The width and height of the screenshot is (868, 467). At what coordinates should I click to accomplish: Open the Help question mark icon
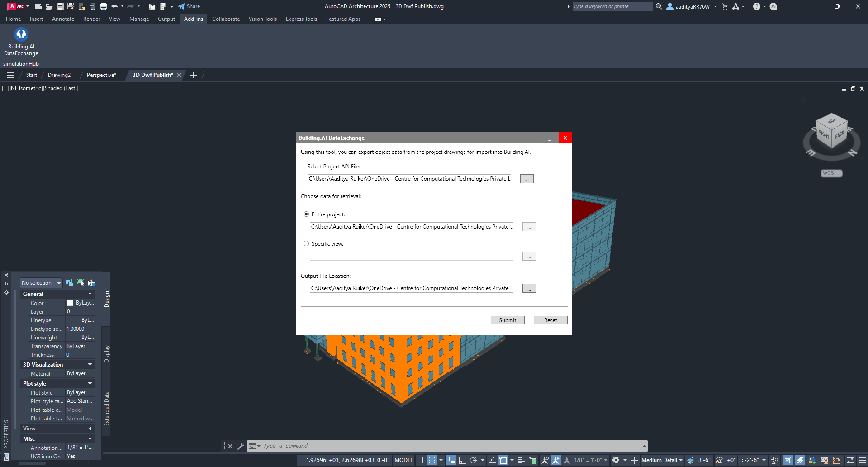click(x=757, y=6)
